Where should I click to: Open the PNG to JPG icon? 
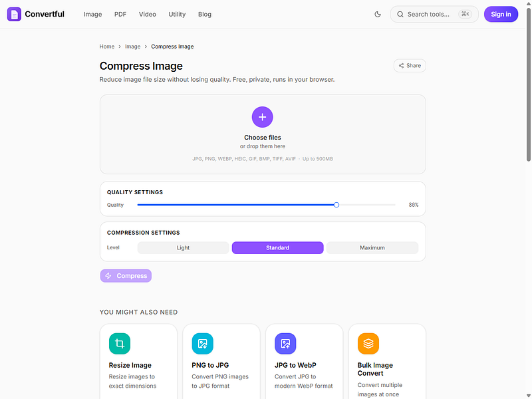click(x=203, y=343)
